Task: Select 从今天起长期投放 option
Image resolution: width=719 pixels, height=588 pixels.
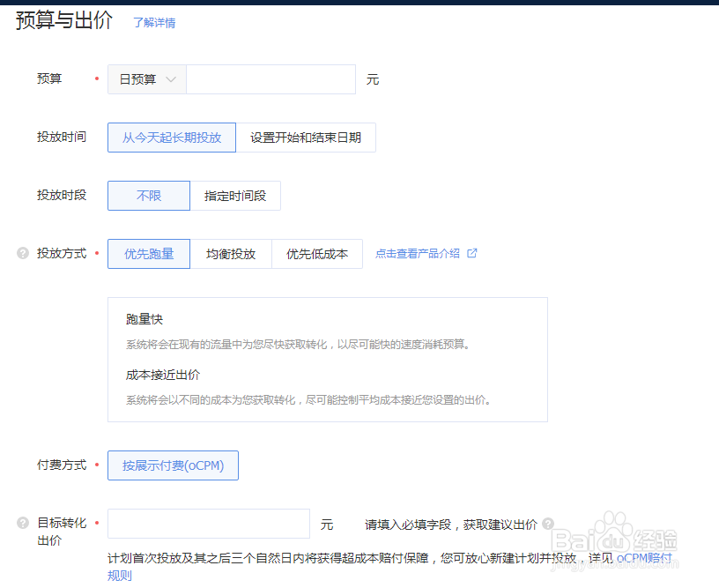Action: pyautogui.click(x=172, y=138)
